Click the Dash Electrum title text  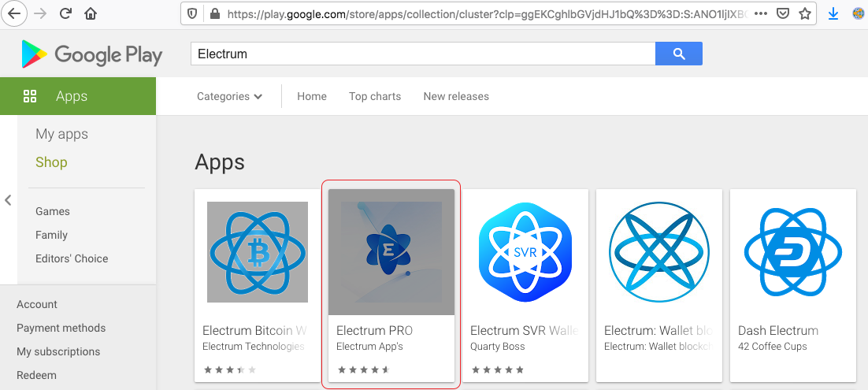pos(777,331)
